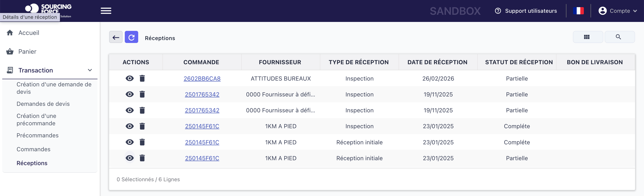Click the blue refresh button
This screenshot has width=644, height=196.
131,37
